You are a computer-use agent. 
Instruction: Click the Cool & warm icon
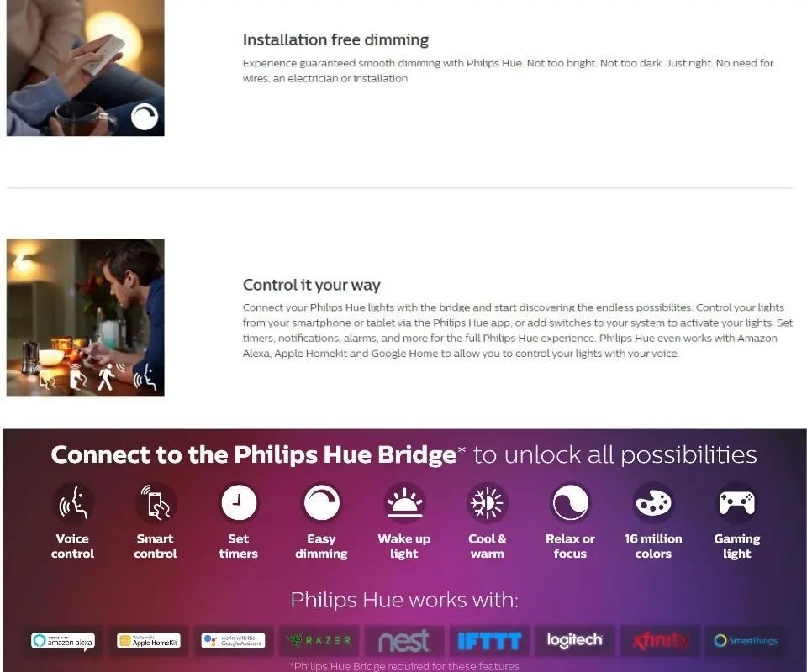[x=488, y=503]
